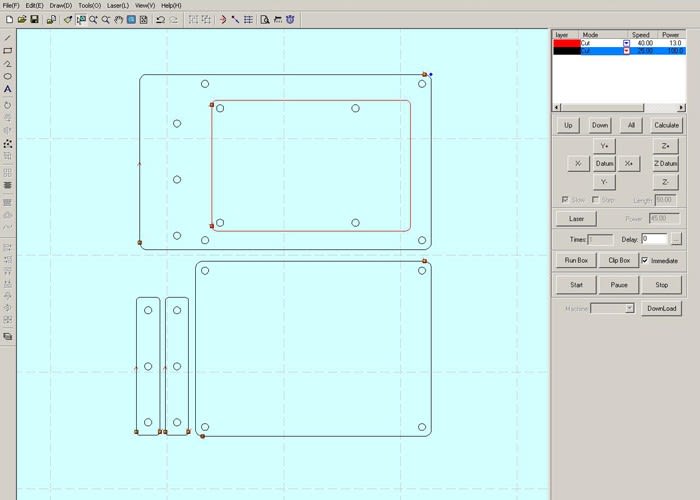Toggle the Slow checkbox
700x500 pixels.
565,200
